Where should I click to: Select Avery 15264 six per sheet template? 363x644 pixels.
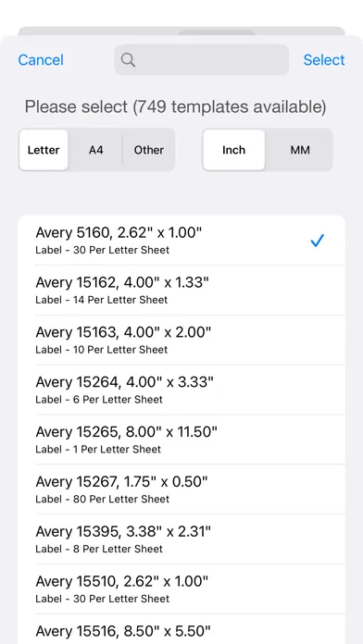181,390
